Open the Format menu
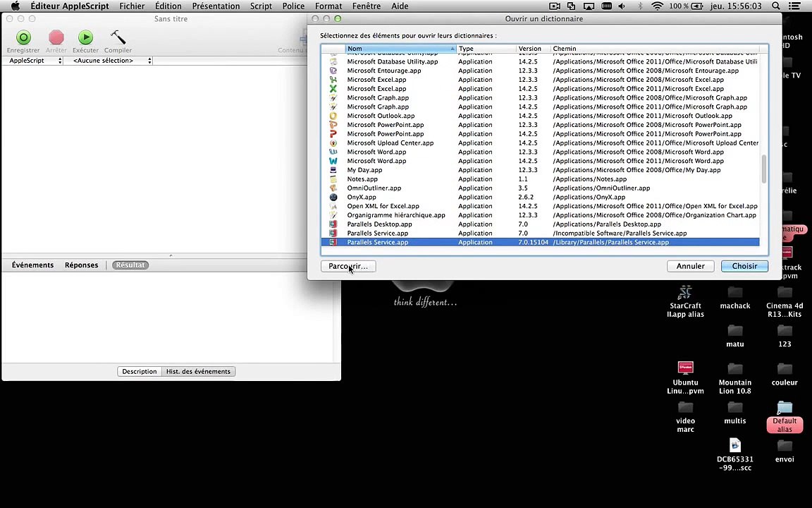The image size is (812, 508). [328, 6]
